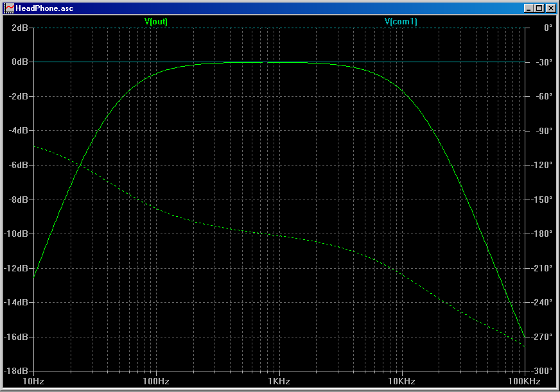Click the -300° phase axis label

tap(542, 371)
